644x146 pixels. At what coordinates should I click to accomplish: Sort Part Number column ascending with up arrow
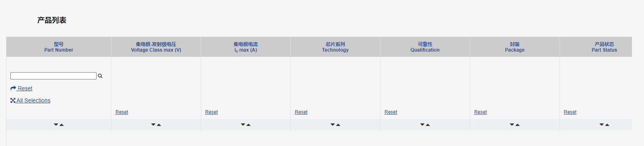[x=62, y=125]
